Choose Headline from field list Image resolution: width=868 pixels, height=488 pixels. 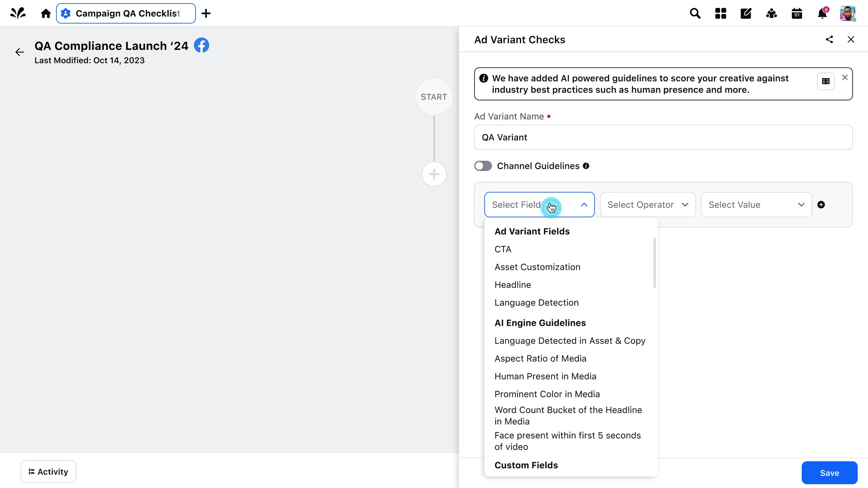[513, 285]
